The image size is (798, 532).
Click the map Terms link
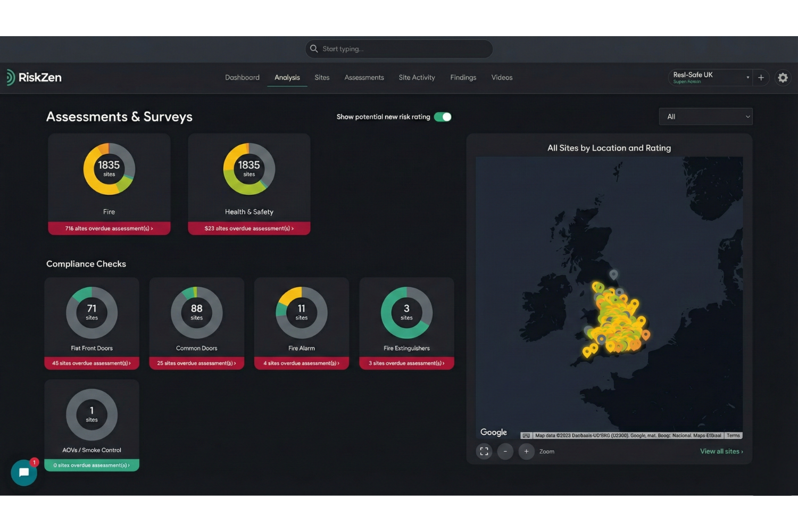[x=733, y=436]
